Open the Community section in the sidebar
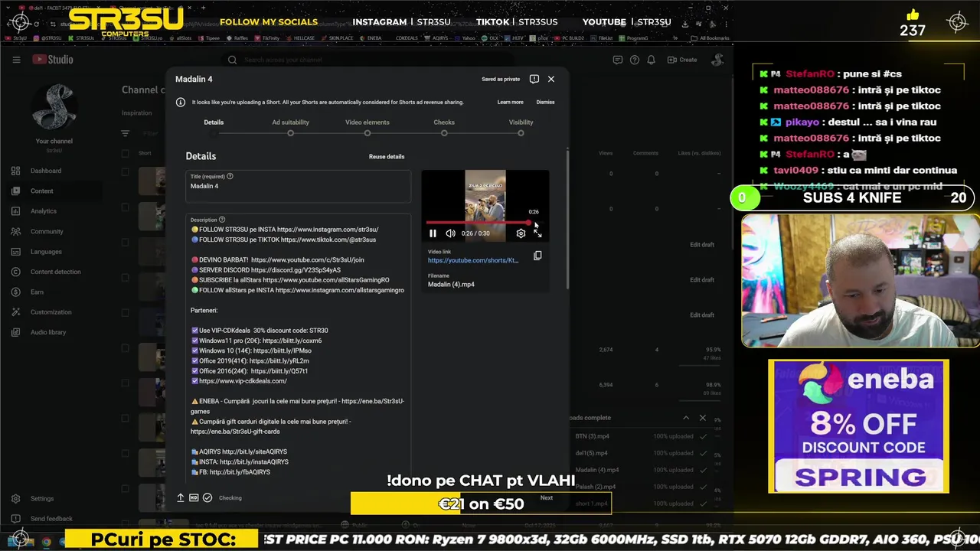 [x=47, y=231]
